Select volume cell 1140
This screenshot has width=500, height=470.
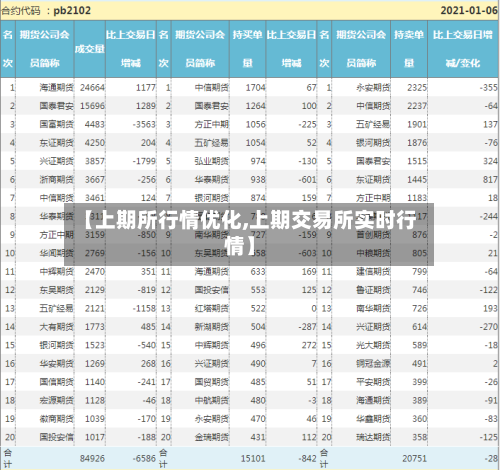(95, 382)
